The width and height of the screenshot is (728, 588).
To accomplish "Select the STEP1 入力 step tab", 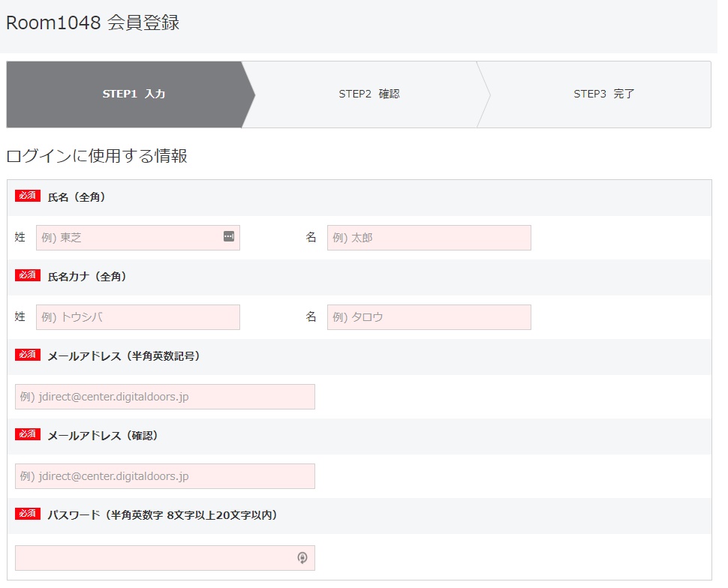I will pyautogui.click(x=131, y=94).
